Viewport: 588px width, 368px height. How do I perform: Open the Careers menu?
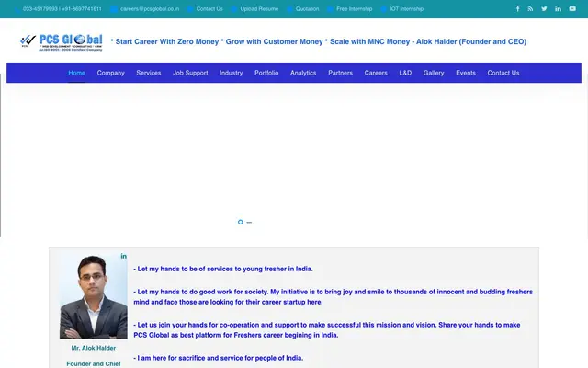pos(376,73)
